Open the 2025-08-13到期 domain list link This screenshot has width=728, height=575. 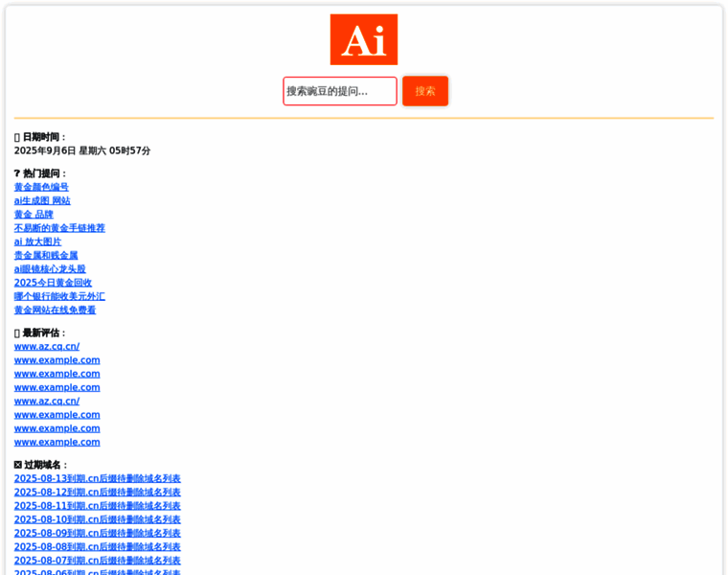coord(98,478)
